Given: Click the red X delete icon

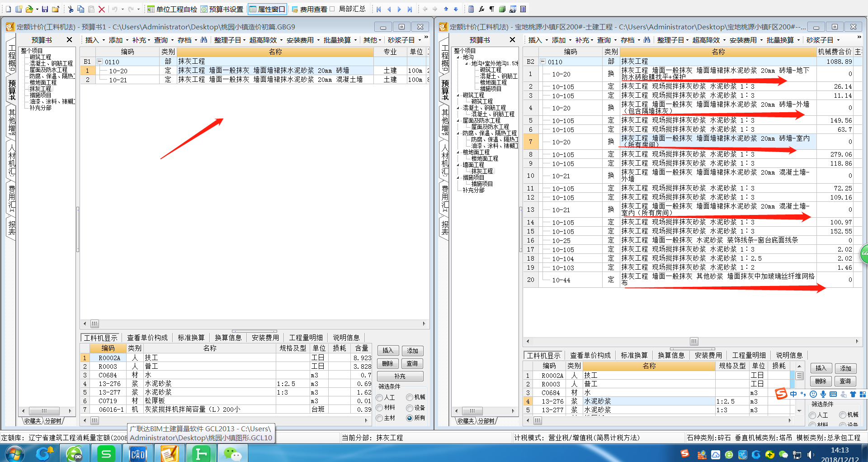Looking at the screenshot, I should [x=102, y=9].
